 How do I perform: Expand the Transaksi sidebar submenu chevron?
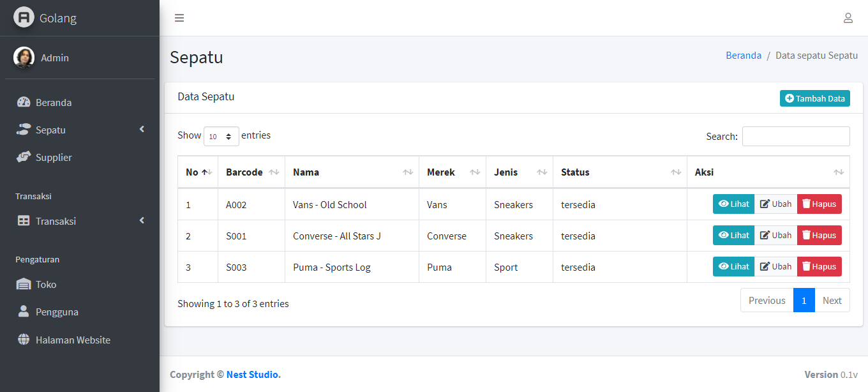[x=142, y=220]
